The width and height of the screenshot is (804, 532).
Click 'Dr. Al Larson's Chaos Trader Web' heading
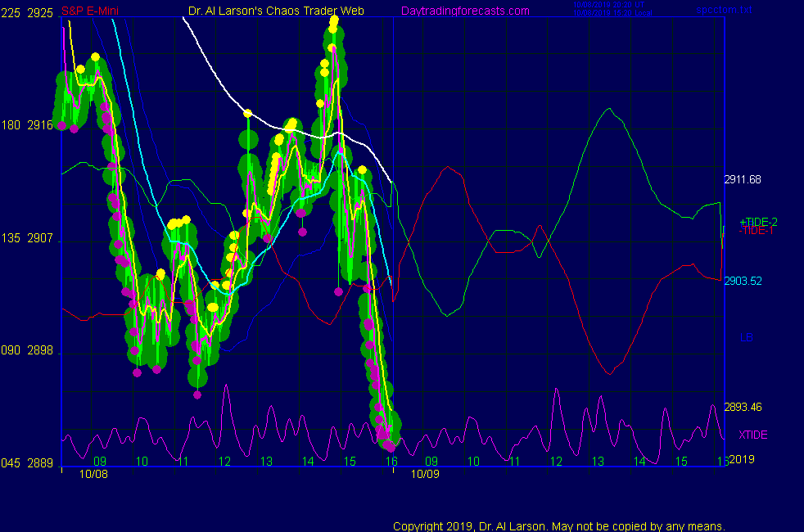pos(276,11)
